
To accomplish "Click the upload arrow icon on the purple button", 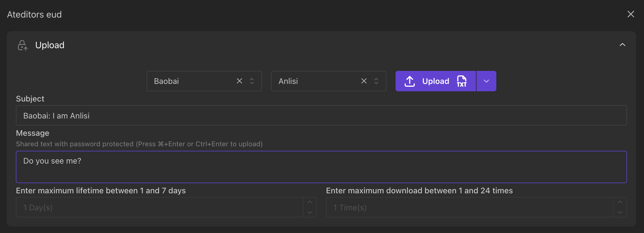I will (x=409, y=81).
